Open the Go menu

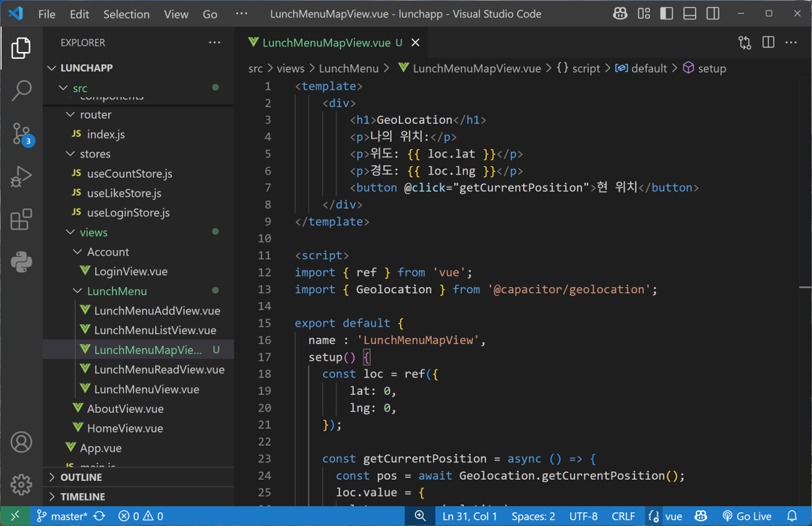click(210, 14)
